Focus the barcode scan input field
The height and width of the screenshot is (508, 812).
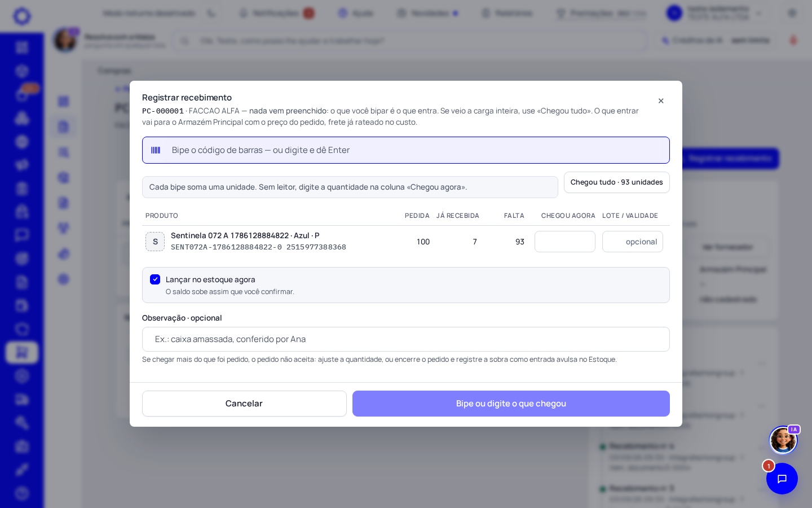click(x=406, y=150)
